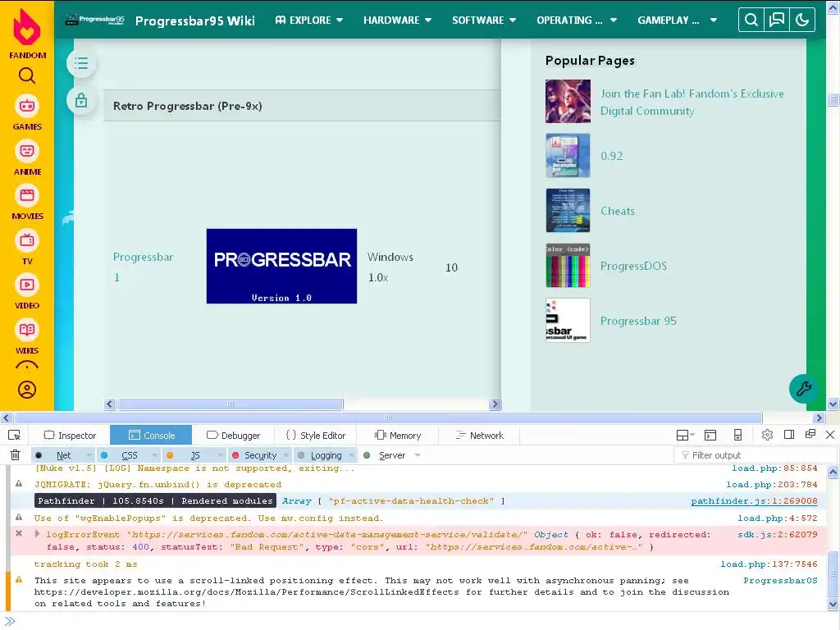
Task: Dock DevTools to side of window
Action: click(788, 435)
